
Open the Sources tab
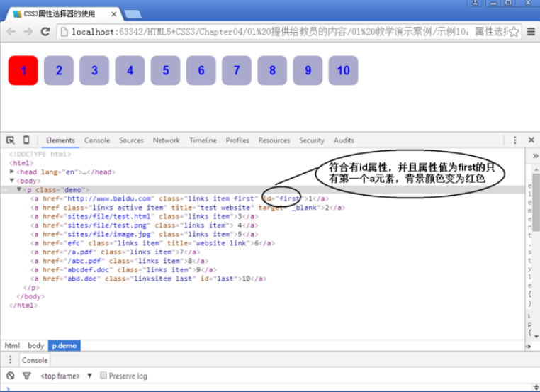pos(131,140)
